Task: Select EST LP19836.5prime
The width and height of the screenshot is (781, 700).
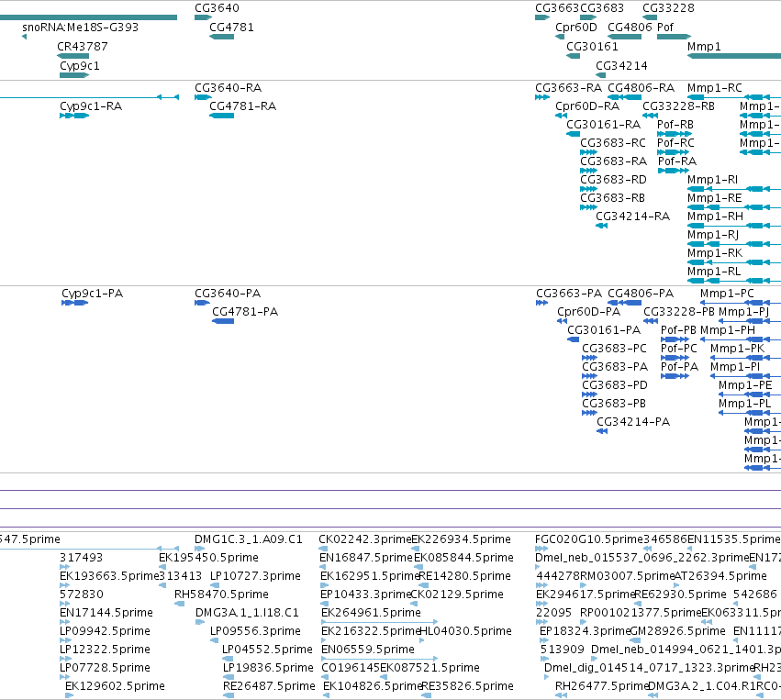Action: [x=268, y=668]
